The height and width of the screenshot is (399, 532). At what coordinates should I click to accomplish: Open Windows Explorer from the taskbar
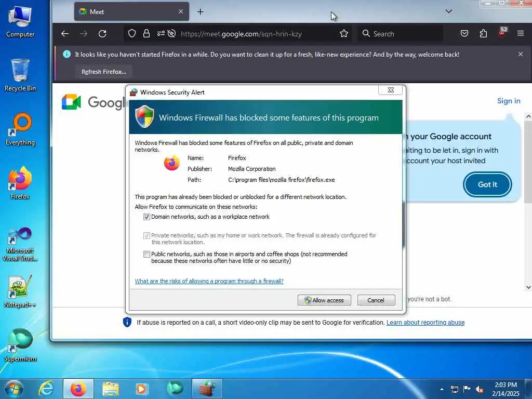click(x=111, y=389)
